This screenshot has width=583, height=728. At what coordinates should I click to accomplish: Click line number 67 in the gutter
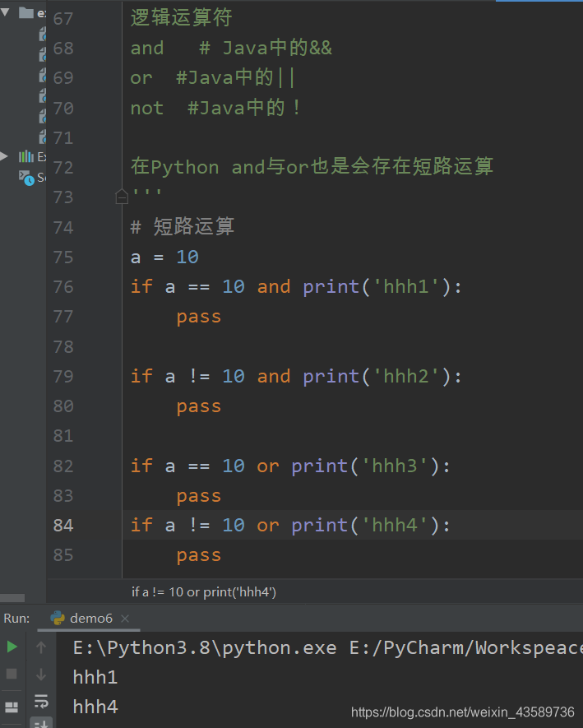click(x=63, y=19)
